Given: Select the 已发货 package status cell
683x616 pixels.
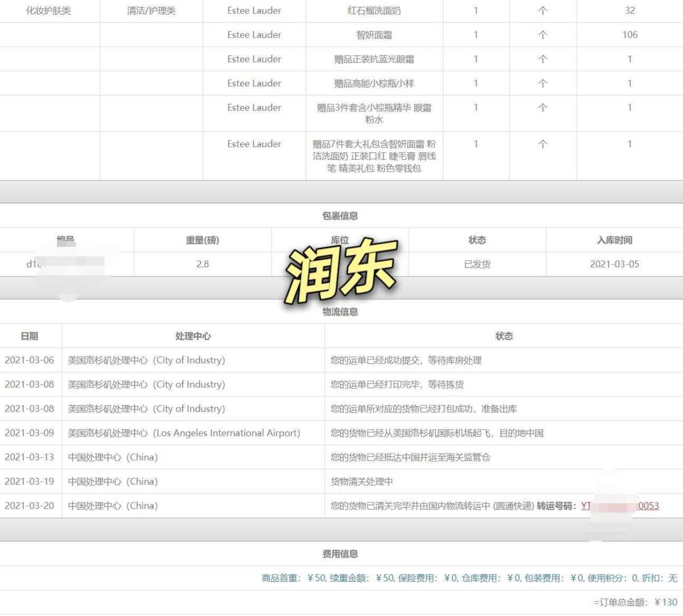Looking at the screenshot, I should pyautogui.click(x=477, y=264).
